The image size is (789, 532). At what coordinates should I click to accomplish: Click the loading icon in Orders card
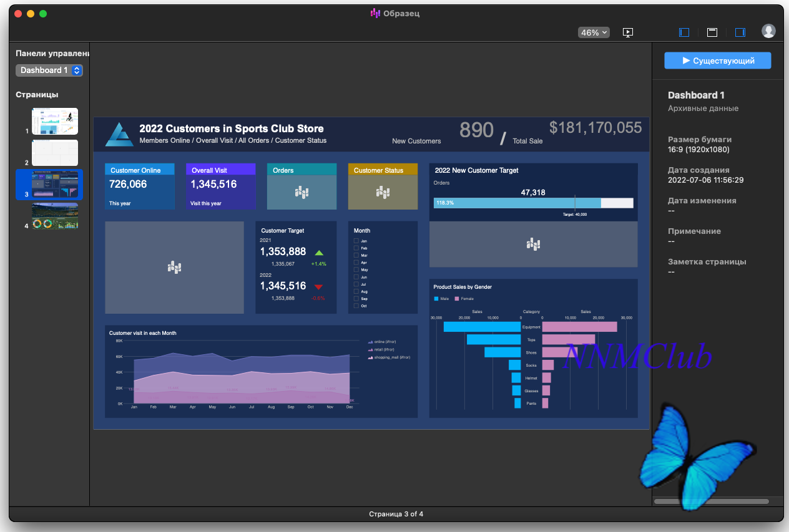[x=301, y=193]
